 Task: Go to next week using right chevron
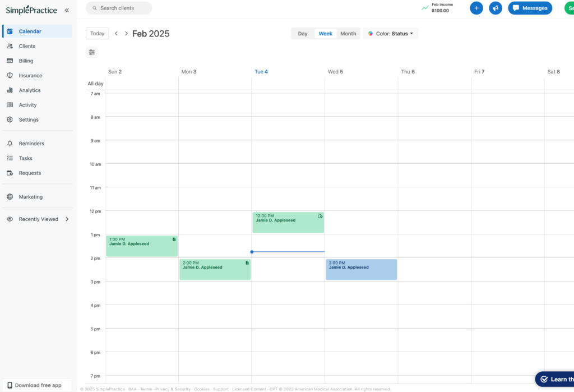pyautogui.click(x=126, y=34)
